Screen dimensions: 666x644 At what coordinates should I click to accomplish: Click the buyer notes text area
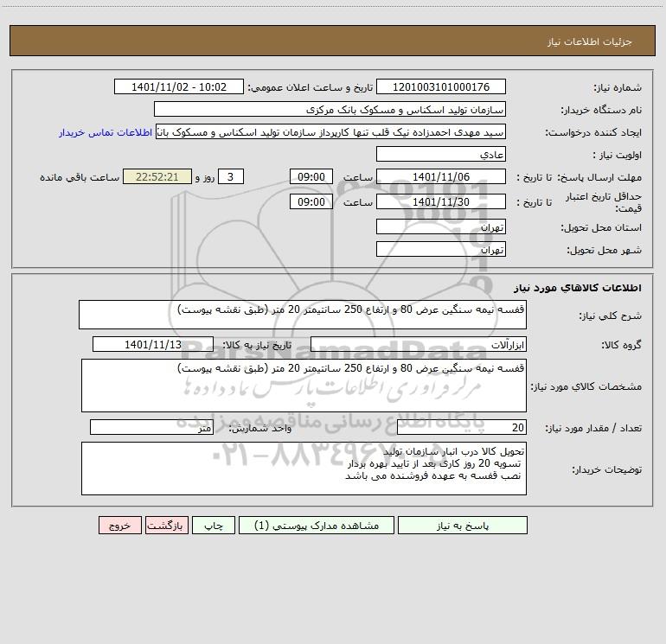pos(304,469)
